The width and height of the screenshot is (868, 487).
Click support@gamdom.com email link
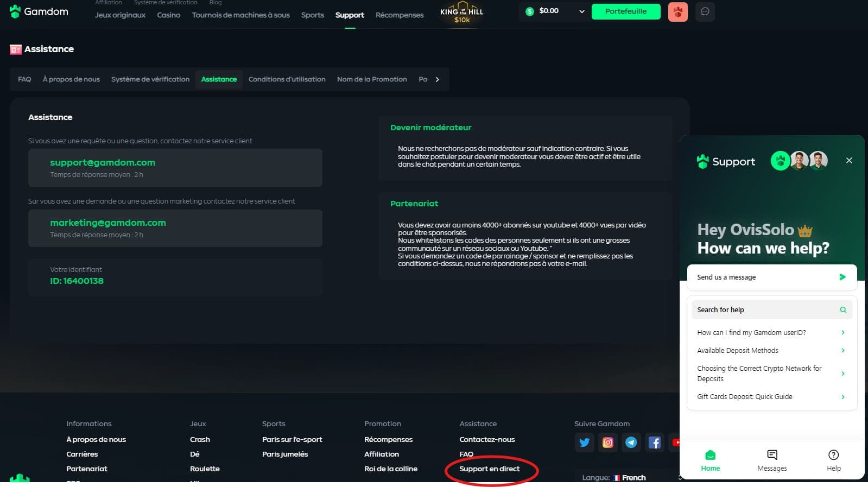coord(103,162)
